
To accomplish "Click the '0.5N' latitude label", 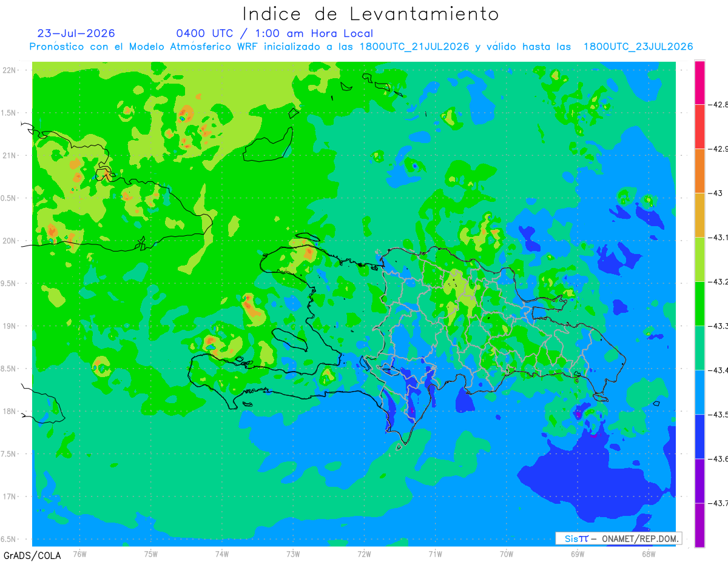I will pyautogui.click(x=8, y=198).
